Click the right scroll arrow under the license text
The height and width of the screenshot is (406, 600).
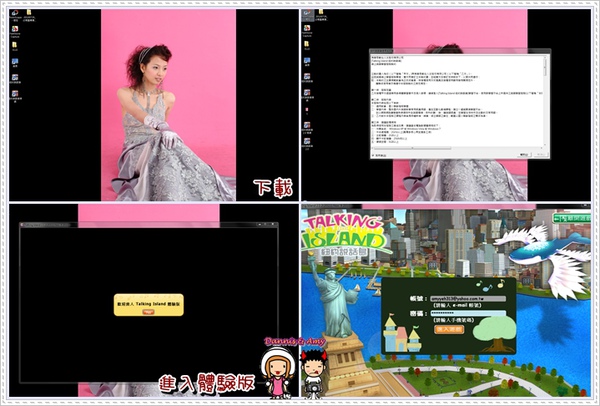(x=541, y=148)
